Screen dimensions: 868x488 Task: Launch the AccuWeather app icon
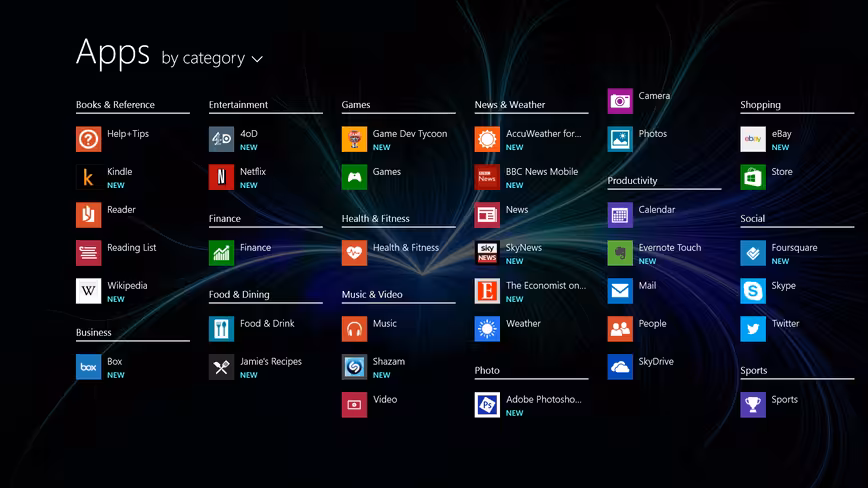pyautogui.click(x=487, y=139)
